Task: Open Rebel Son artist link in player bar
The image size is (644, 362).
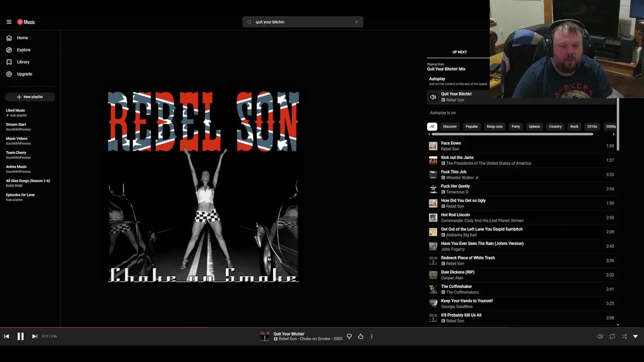Action: 287,339
